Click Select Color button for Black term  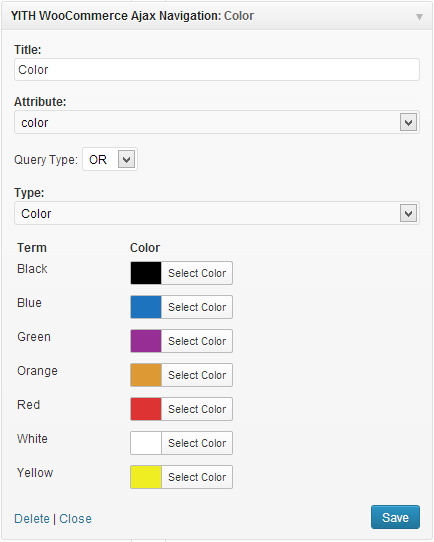pos(197,273)
